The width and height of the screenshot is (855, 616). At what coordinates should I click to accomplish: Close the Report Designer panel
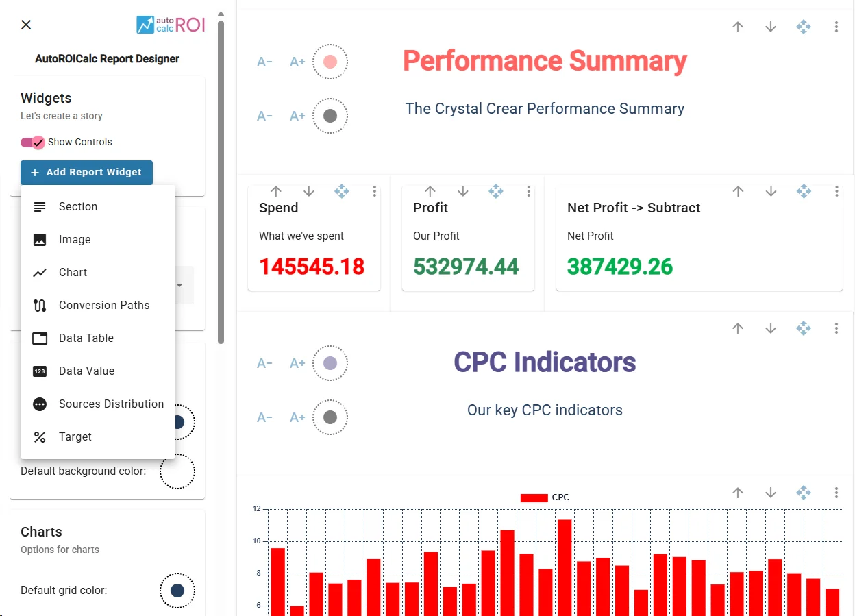26,25
